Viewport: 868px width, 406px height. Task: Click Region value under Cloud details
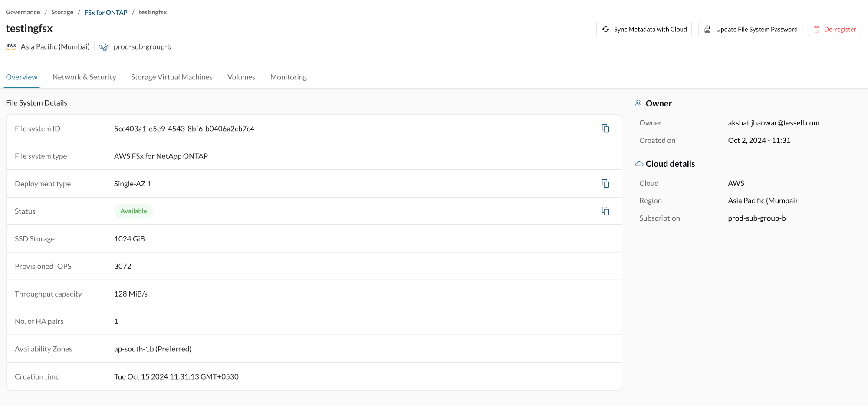[x=763, y=201]
